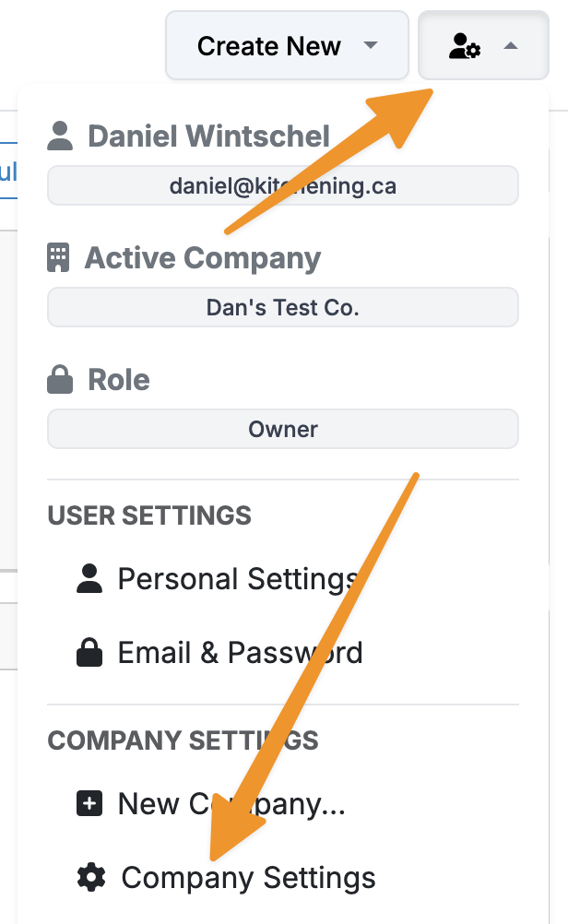Click the gear icon for Company Settings
The height and width of the screenshot is (924, 568).
90,878
